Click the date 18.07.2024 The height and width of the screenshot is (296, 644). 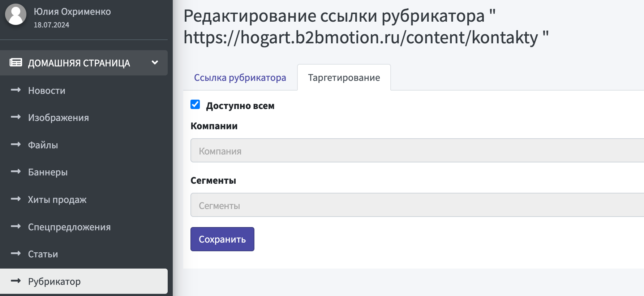pyautogui.click(x=51, y=25)
